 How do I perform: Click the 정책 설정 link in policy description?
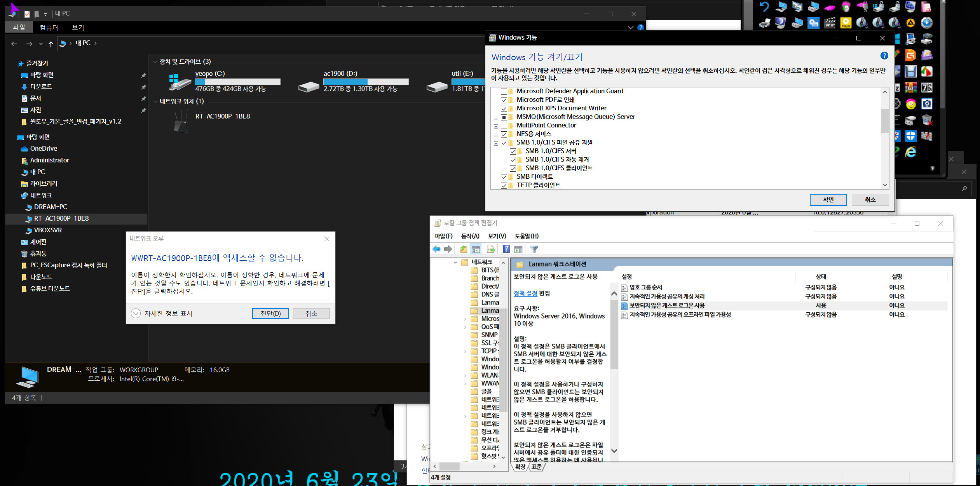[x=525, y=293]
